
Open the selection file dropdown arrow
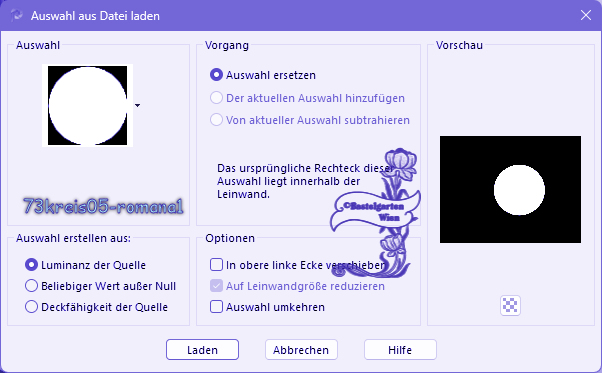pyautogui.click(x=137, y=105)
